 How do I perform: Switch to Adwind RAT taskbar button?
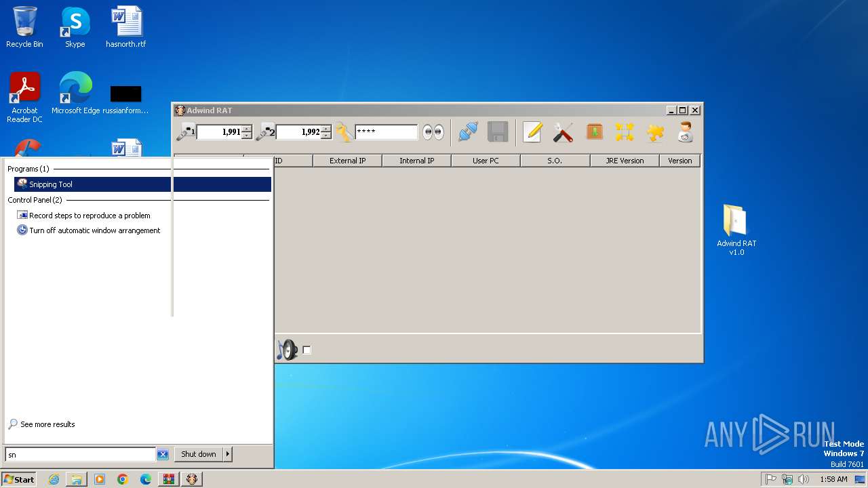[192, 479]
